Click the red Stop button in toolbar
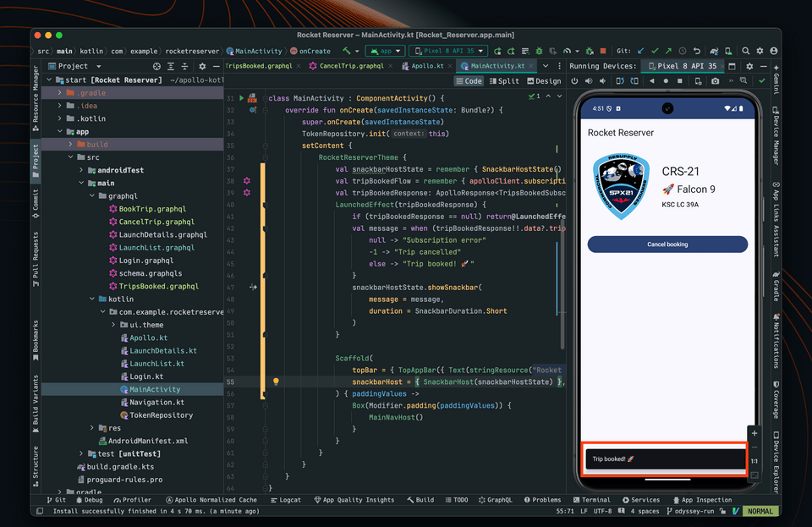This screenshot has width=812, height=527. click(x=603, y=51)
